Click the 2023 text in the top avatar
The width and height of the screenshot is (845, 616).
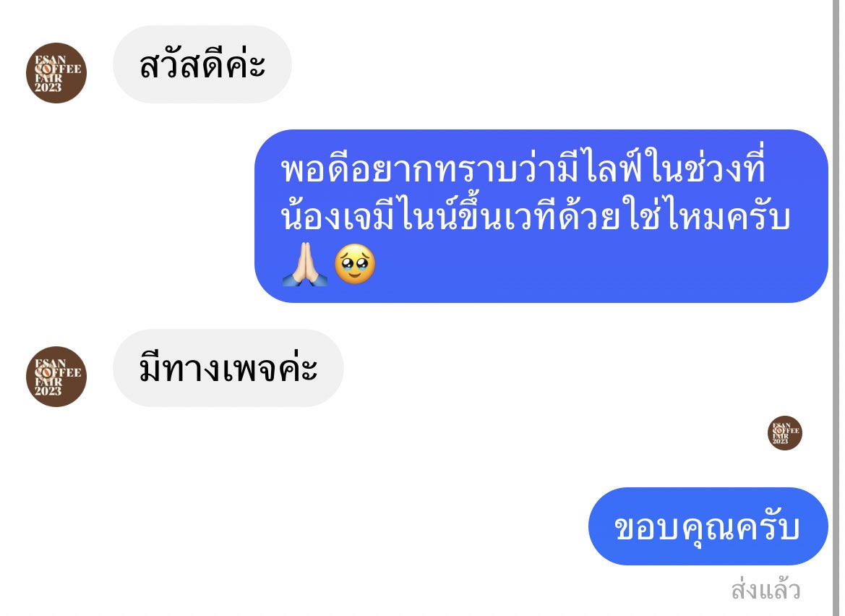(48, 88)
